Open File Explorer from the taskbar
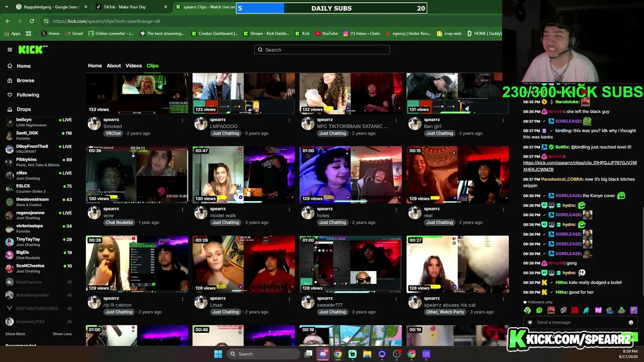This screenshot has height=362, width=644. (x=367, y=354)
